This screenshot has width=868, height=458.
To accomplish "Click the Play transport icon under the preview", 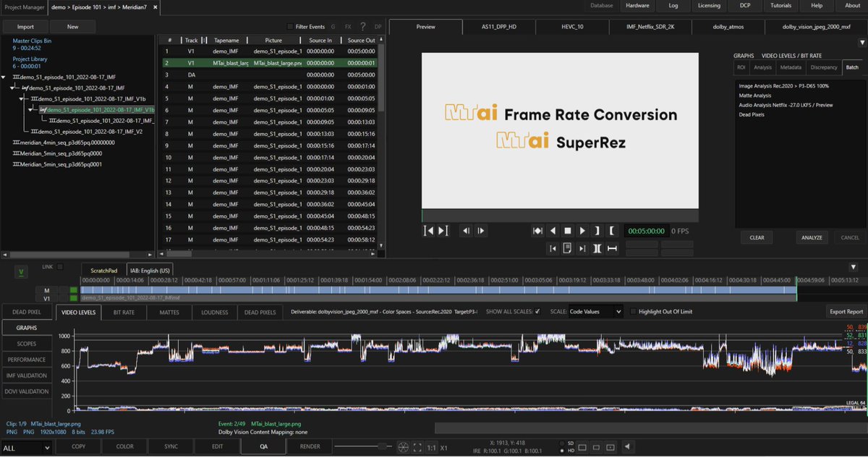I will pyautogui.click(x=582, y=230).
